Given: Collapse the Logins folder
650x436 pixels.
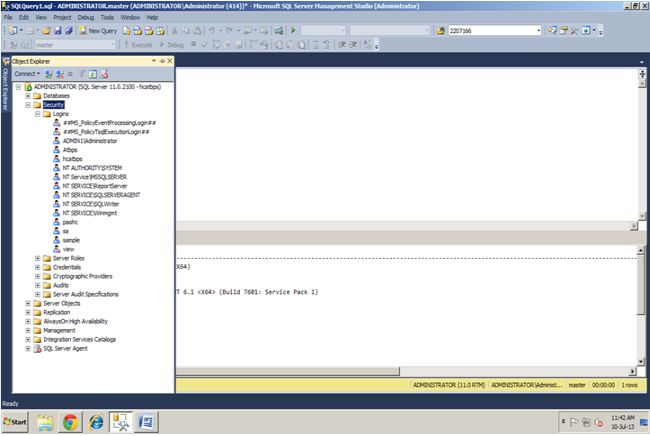Looking at the screenshot, I should coord(37,114).
